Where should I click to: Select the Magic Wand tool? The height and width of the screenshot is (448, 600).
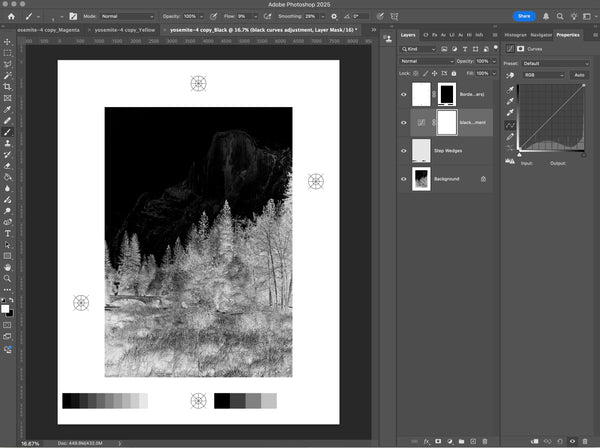point(7,76)
